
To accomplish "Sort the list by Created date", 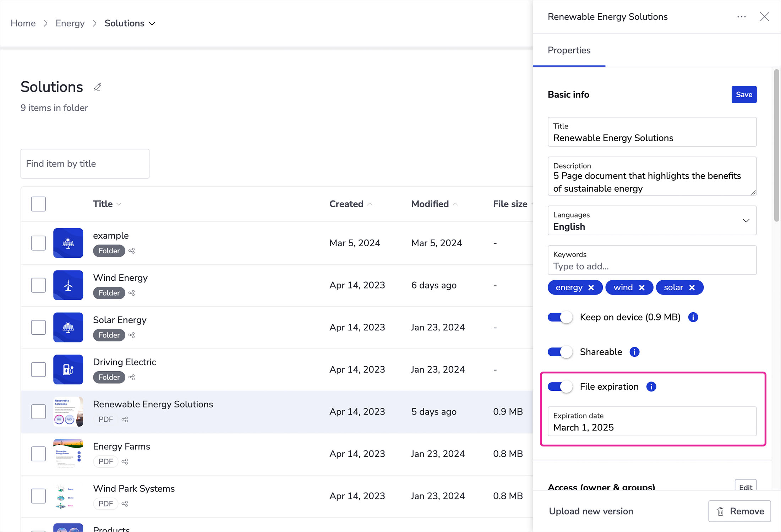I will click(x=351, y=204).
